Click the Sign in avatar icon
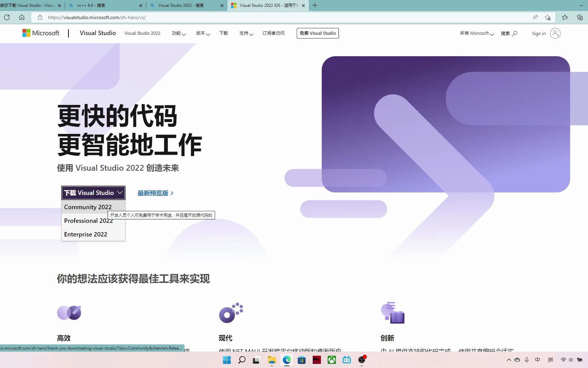This screenshot has width=588, height=368. click(555, 33)
